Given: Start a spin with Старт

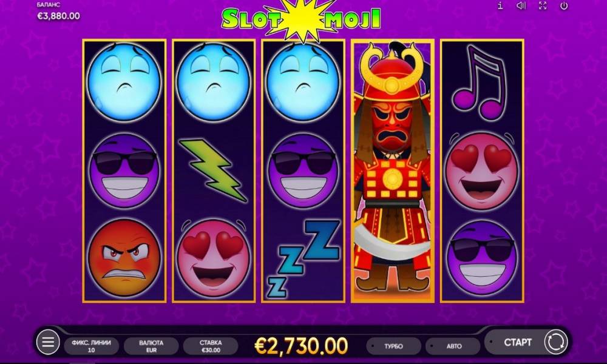Looking at the screenshot, I should pyautogui.click(x=518, y=342).
